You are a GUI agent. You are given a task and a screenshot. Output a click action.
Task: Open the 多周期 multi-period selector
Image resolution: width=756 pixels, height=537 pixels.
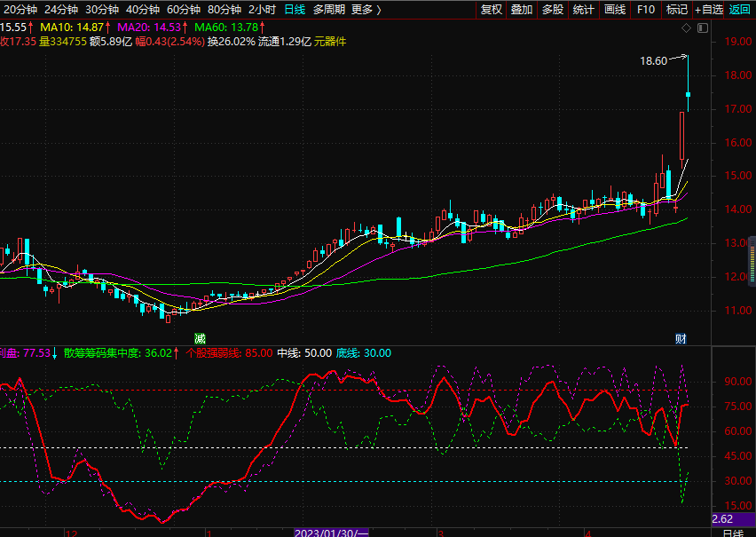coord(329,10)
